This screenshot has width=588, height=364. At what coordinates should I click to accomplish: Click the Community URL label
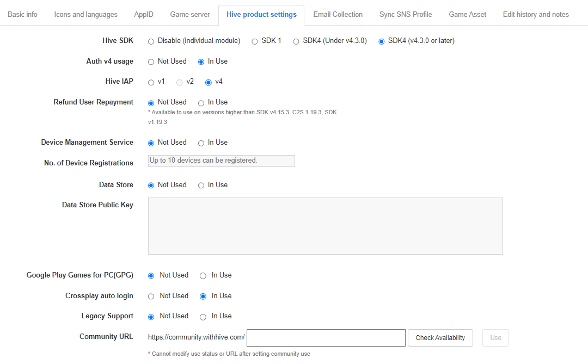coord(106,337)
